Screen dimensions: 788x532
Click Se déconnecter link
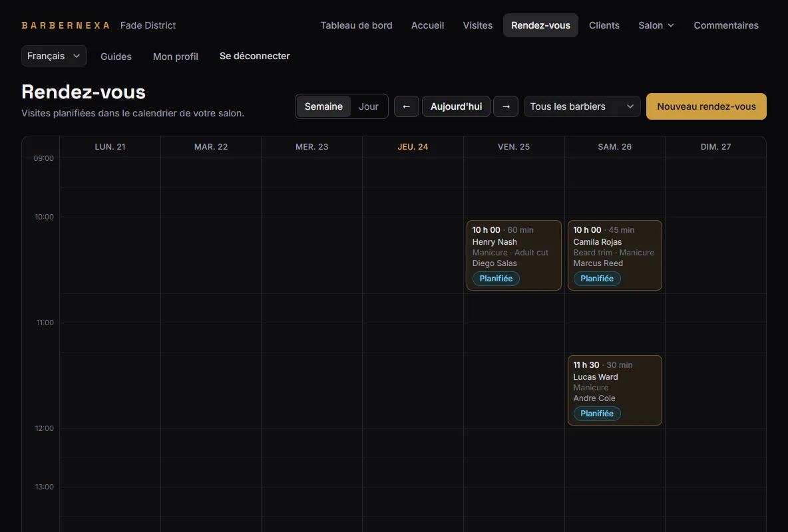point(254,56)
